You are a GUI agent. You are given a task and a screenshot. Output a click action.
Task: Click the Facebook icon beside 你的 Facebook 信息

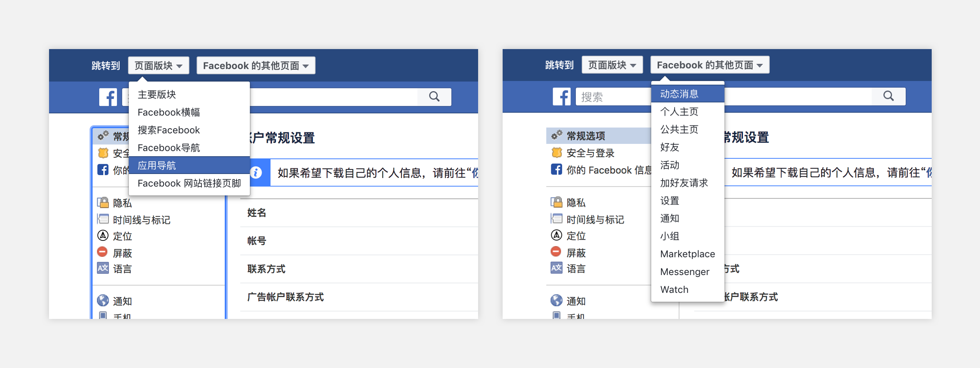point(556,170)
